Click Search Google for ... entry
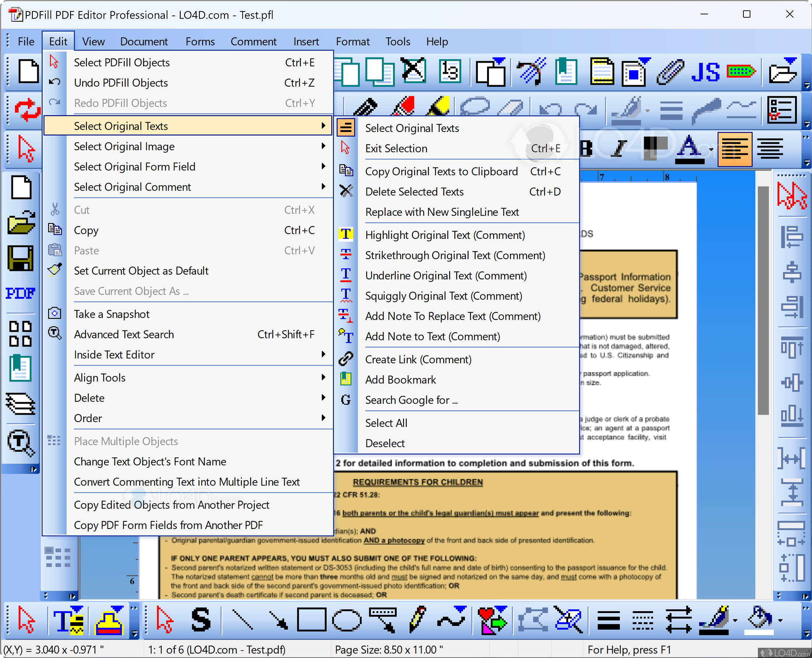The image size is (812, 658). coord(411,400)
